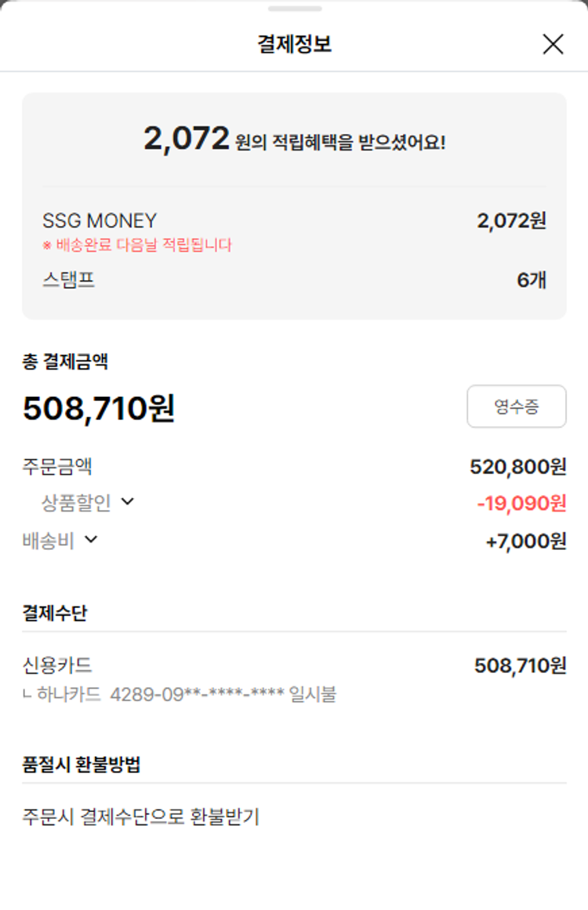Select the 신용카드 payment method label
Viewport: 588px width, 910px height.
tap(57, 666)
